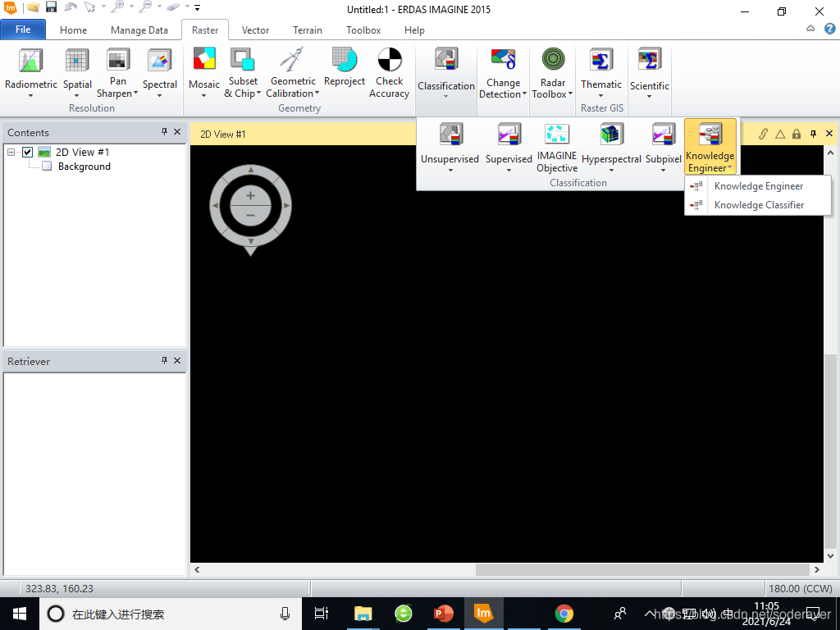Viewport: 840px width, 630px height.
Task: Click the link views icon in 2D View header
Action: pyautogui.click(x=763, y=134)
